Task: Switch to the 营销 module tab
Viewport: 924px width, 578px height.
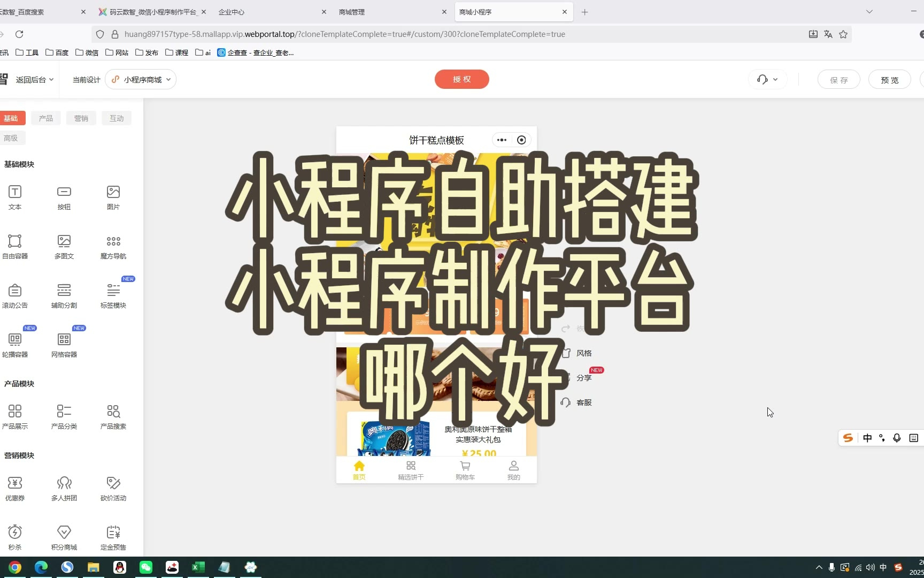Action: tap(81, 118)
